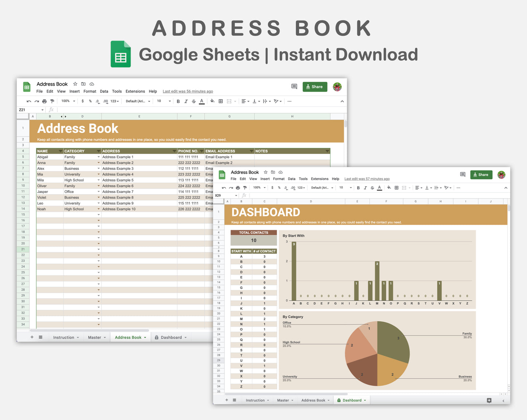
Task: Toggle strikethrough formatting
Action: point(194,101)
